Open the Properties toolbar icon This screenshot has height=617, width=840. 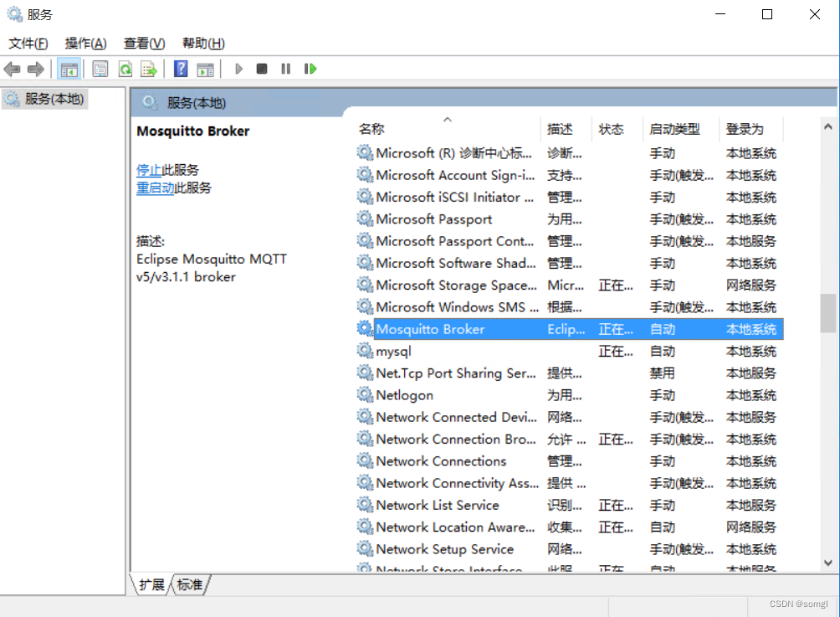coord(100,69)
